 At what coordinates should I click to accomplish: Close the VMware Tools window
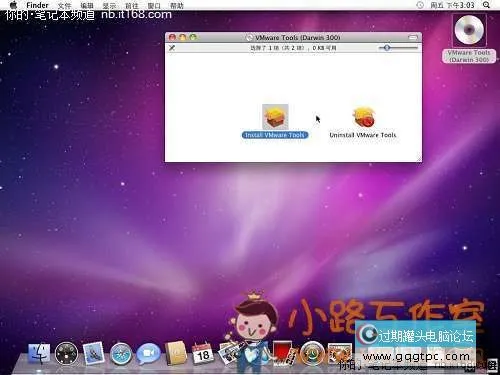(x=172, y=37)
